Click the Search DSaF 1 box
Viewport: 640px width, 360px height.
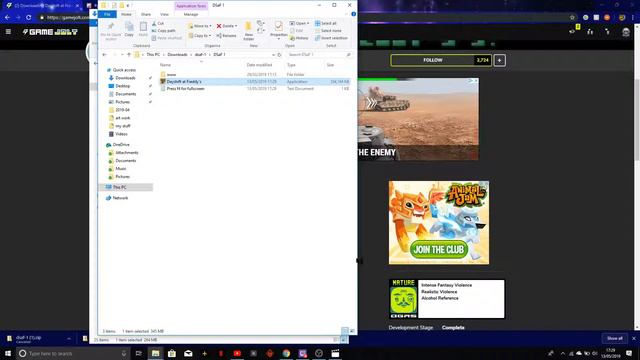coord(316,55)
